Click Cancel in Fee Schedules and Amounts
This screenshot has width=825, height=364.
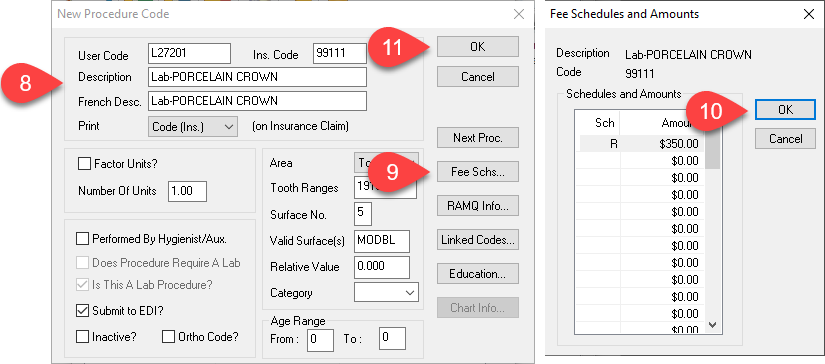(785, 139)
